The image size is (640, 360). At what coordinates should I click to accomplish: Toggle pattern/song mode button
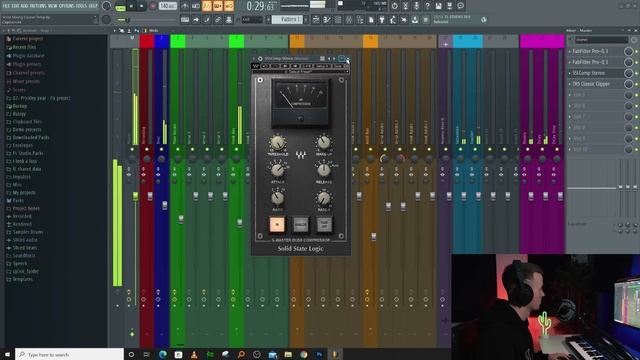pyautogui.click(x=120, y=7)
